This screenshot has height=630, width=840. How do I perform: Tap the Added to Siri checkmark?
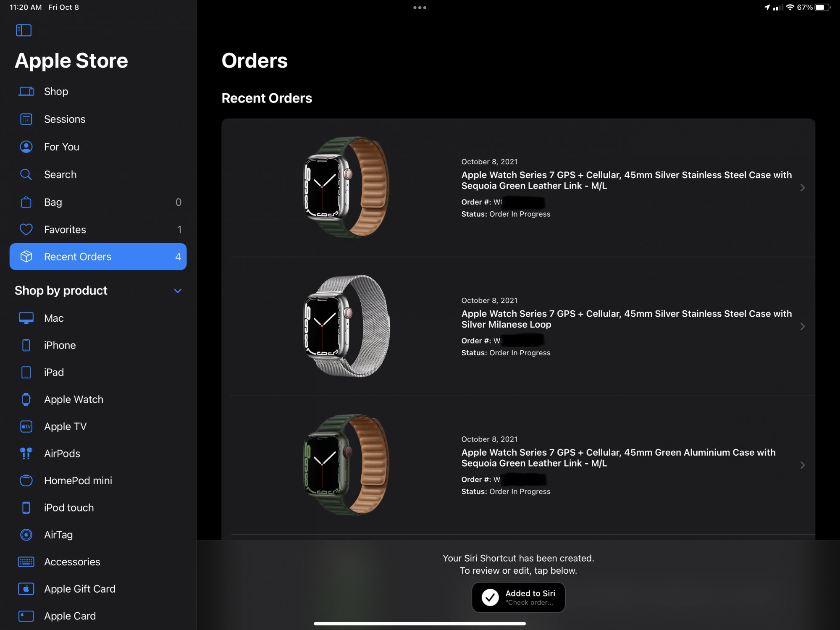point(490,597)
